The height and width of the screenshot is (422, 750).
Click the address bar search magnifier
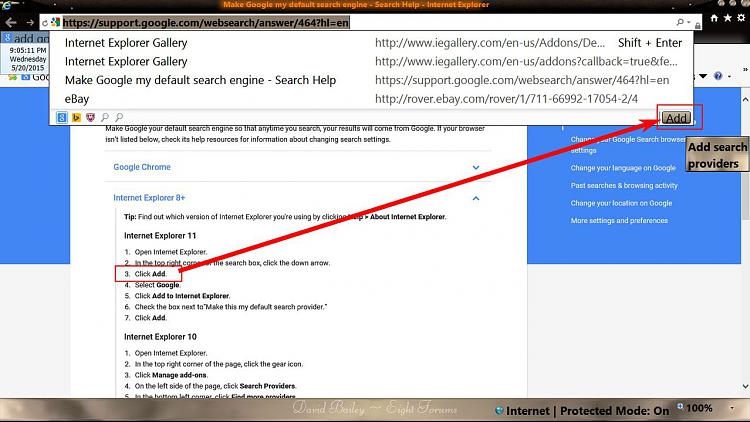[680, 22]
